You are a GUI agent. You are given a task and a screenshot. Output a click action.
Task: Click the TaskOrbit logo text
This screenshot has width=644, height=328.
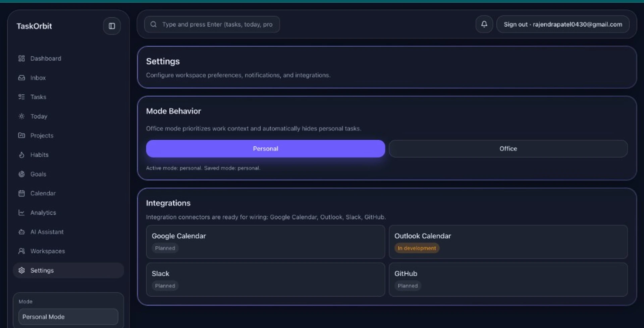click(x=34, y=26)
